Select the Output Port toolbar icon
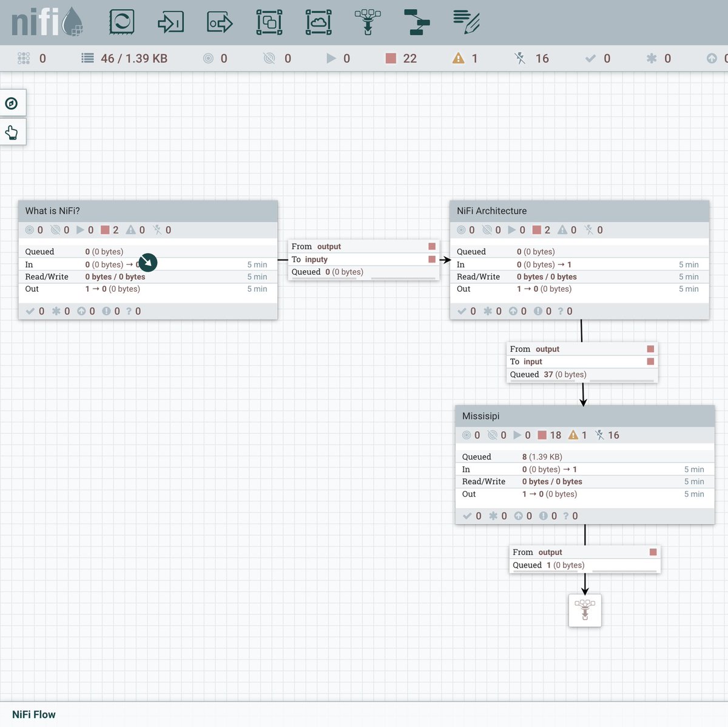The width and height of the screenshot is (728, 727). (x=220, y=22)
